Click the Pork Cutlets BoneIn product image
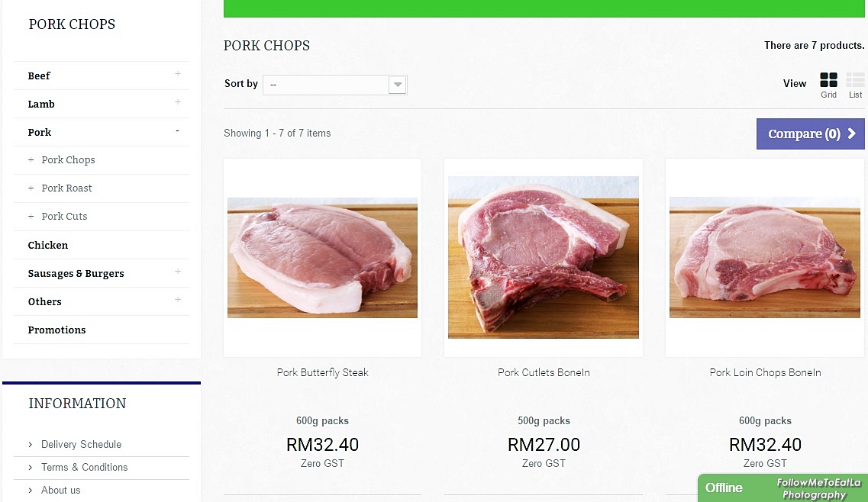The height and width of the screenshot is (502, 868). [x=543, y=257]
